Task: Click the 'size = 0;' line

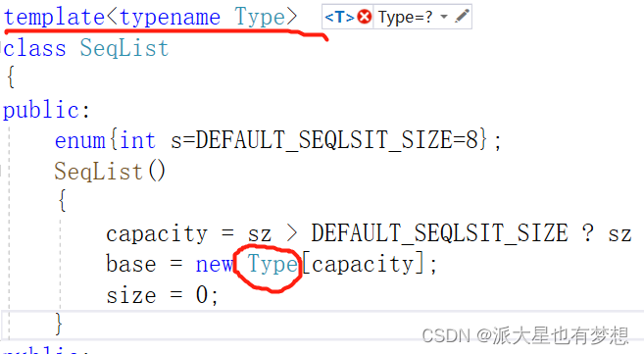Action: point(162,295)
